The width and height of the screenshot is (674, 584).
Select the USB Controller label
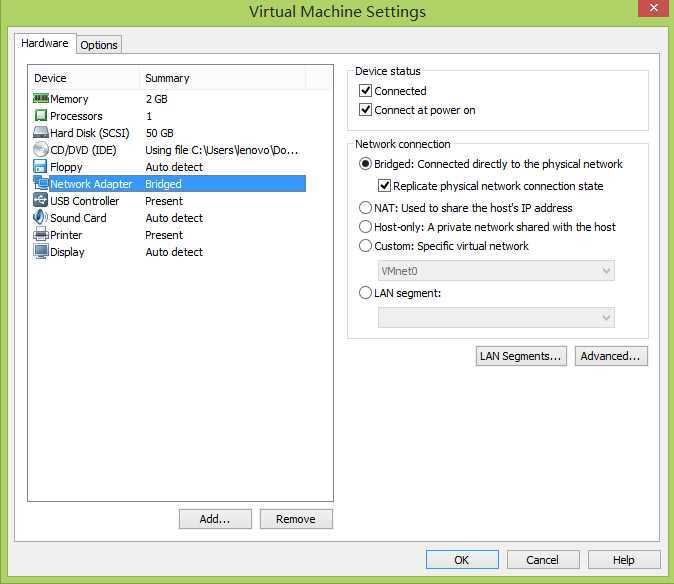coord(85,201)
